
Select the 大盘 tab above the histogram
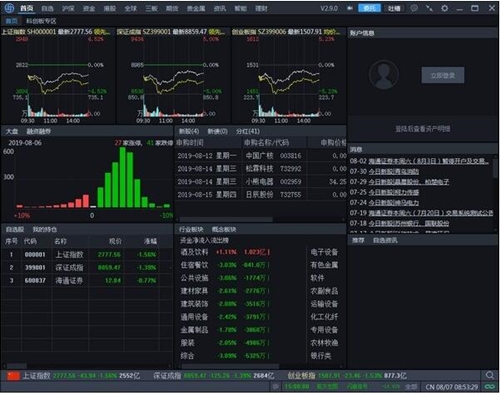pos(12,131)
